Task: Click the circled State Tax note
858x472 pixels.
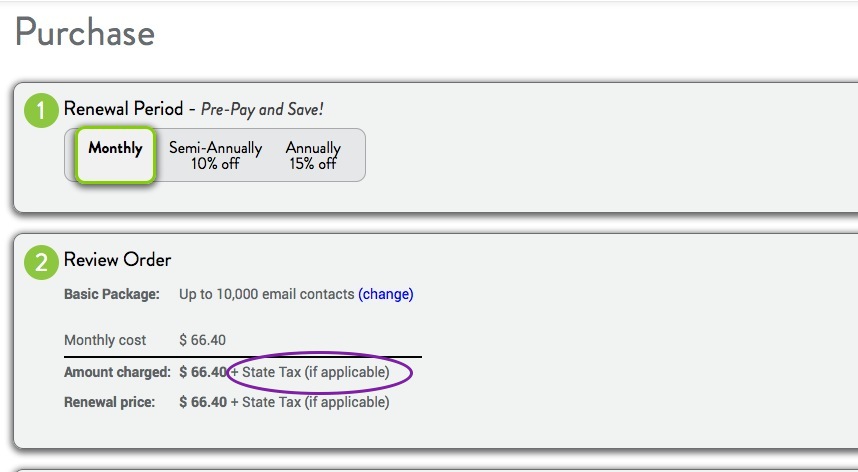Action: click(x=310, y=372)
